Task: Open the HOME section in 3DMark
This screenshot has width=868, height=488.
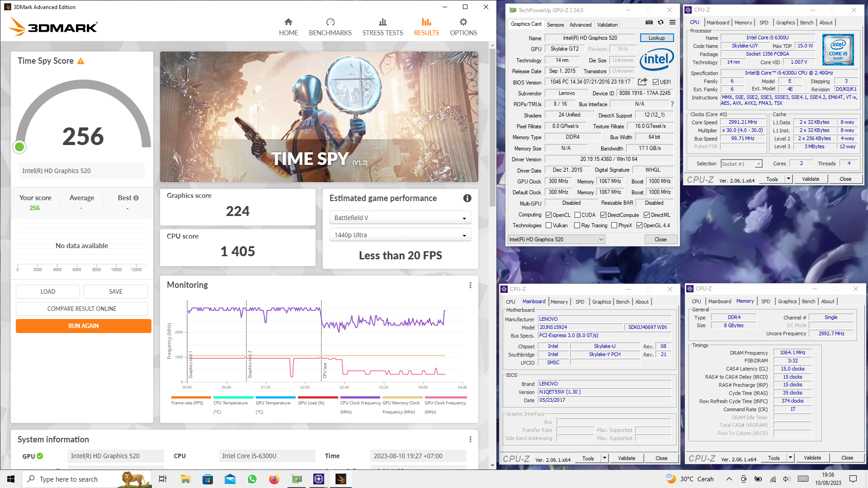Action: (288, 27)
